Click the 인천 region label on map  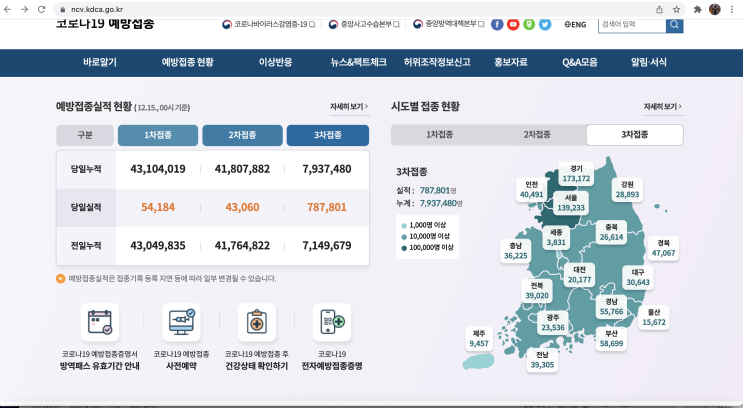click(532, 190)
